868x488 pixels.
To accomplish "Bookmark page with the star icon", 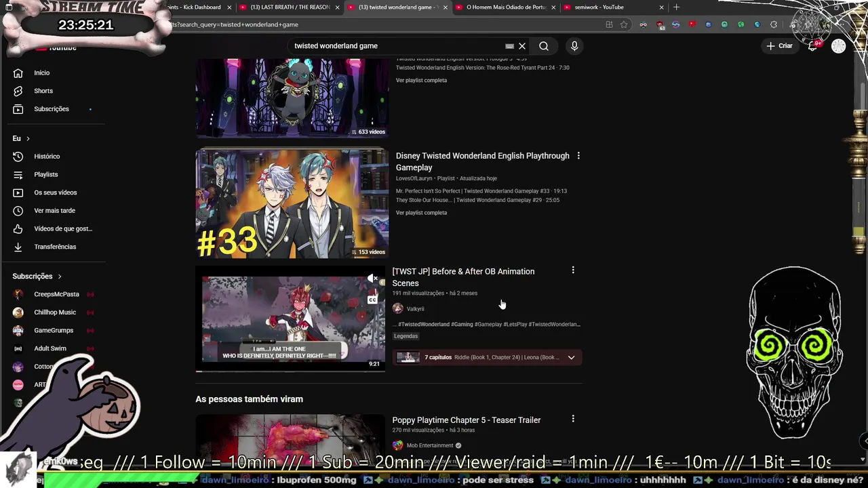I will tap(624, 24).
